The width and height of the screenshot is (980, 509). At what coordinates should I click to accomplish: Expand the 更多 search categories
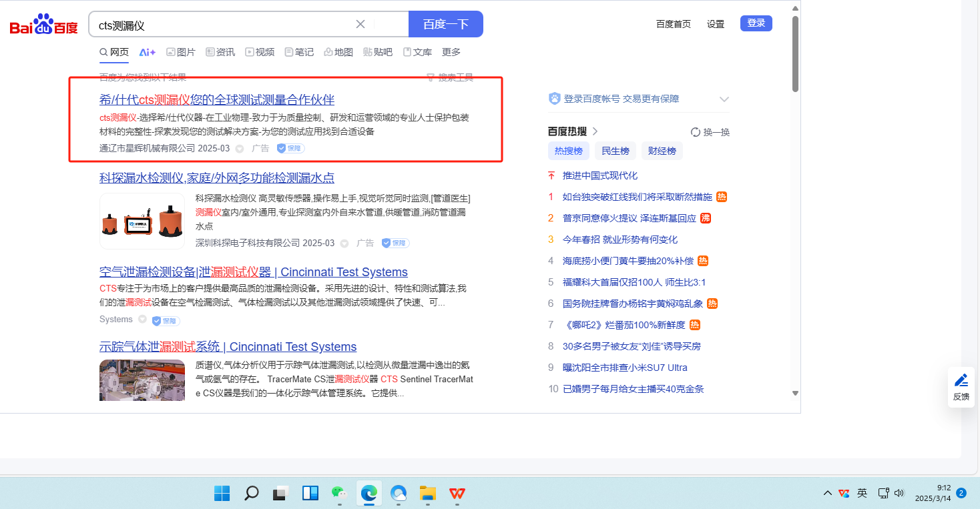point(451,52)
